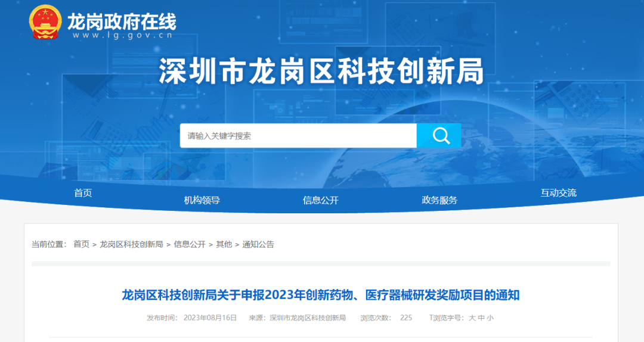Set font size to 小 (small)
The height and width of the screenshot is (342, 644).
[490, 318]
